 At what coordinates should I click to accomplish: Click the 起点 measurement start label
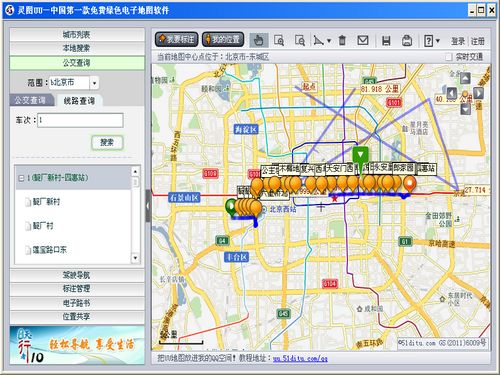click(309, 87)
